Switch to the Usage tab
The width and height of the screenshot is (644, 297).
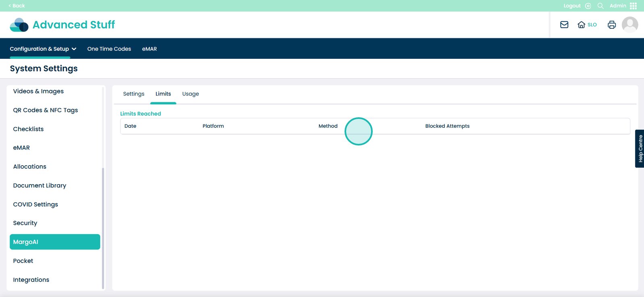tap(190, 94)
